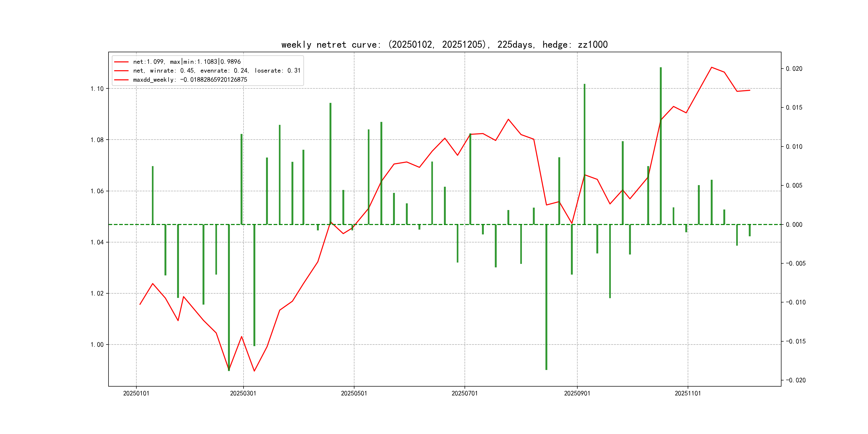
Task: Click the 0.000 right axis tick label
Action: (794, 225)
